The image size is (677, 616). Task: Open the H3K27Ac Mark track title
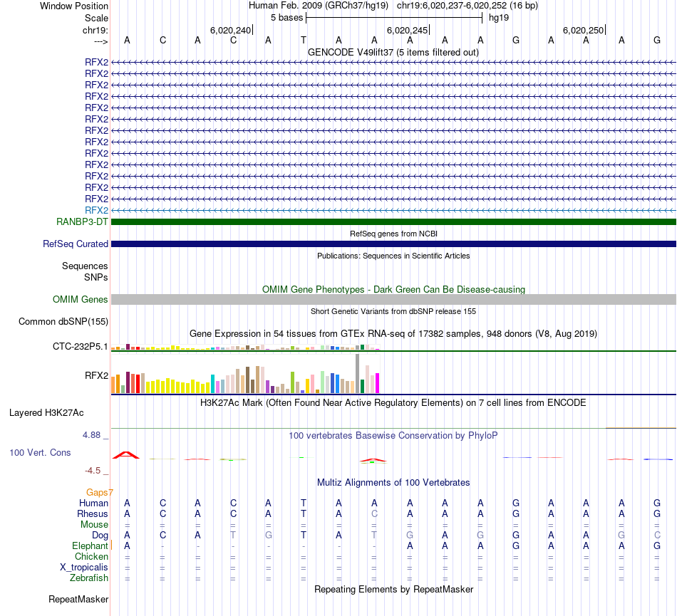tap(393, 403)
